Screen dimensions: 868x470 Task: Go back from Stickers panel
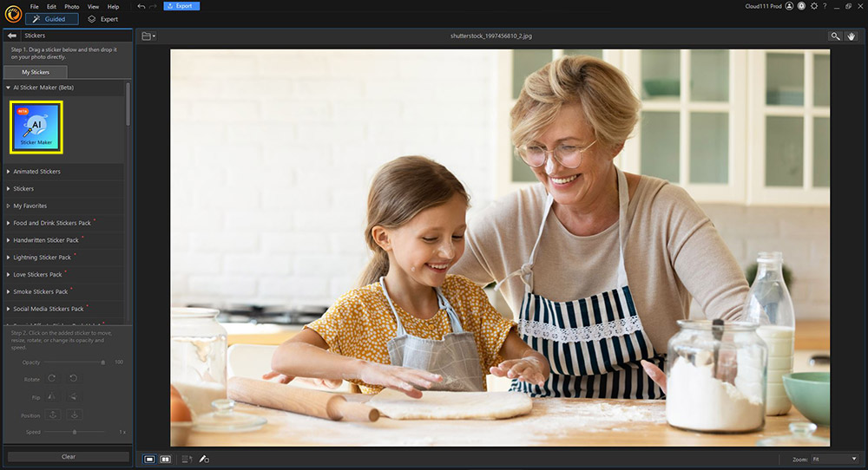(12, 36)
